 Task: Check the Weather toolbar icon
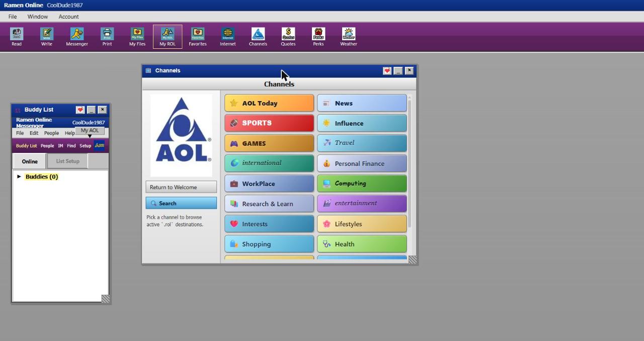349,37
